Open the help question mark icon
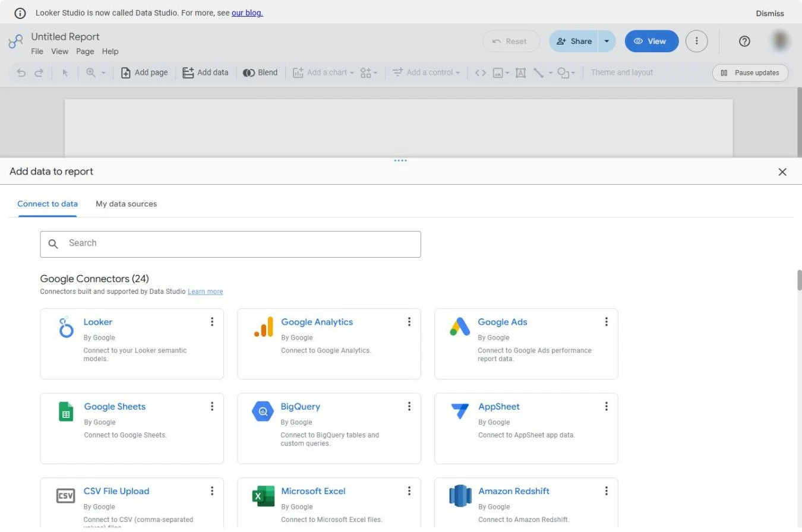 [x=744, y=41]
